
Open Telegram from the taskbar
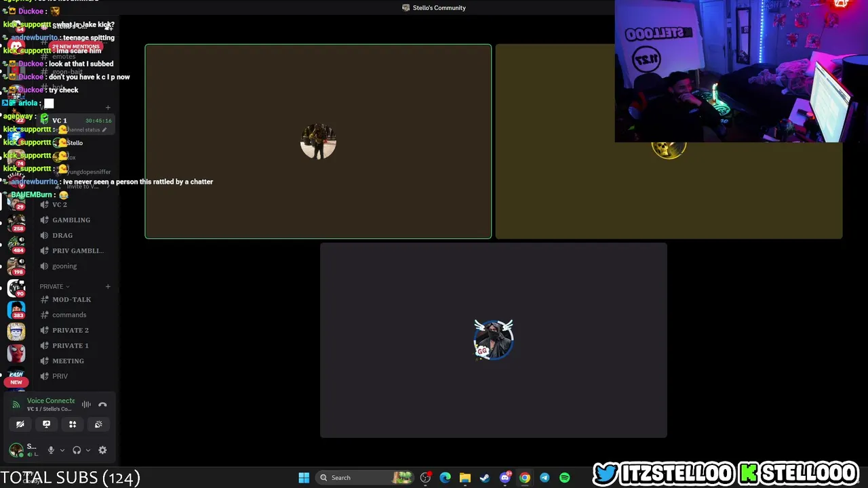[545, 478]
